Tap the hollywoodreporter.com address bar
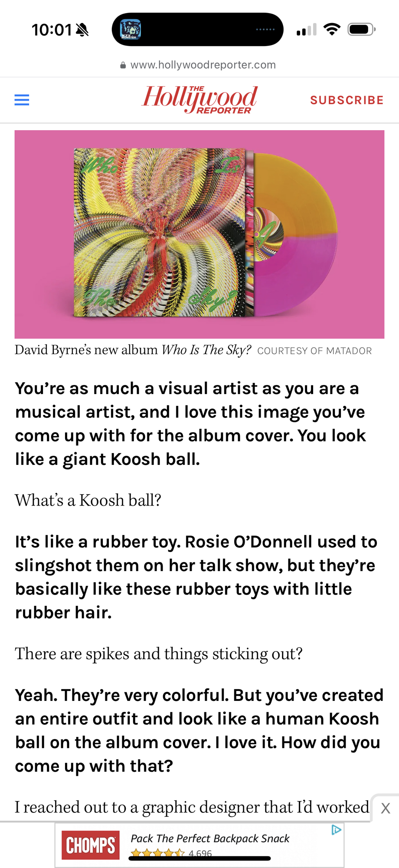399x868 pixels. point(203,65)
